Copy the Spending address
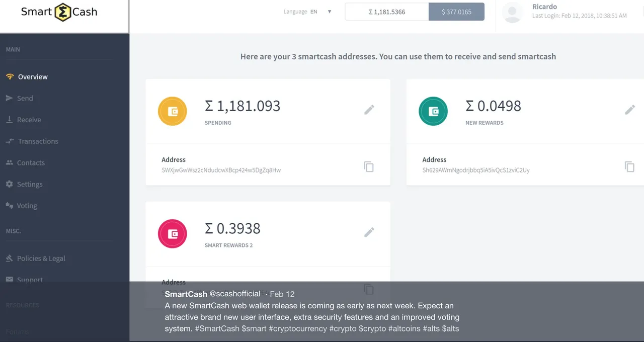Screen dimensions: 644x342 [369, 166]
